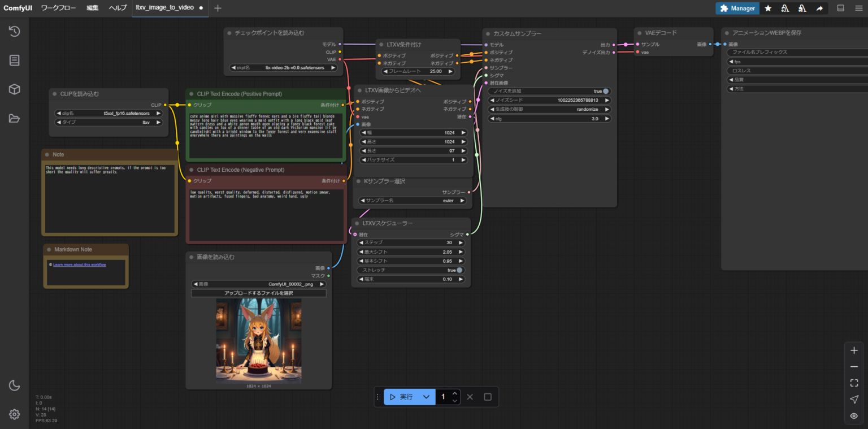The image size is (868, 429).
Task: Select the ltxv_image_to_video tab
Action: [165, 8]
